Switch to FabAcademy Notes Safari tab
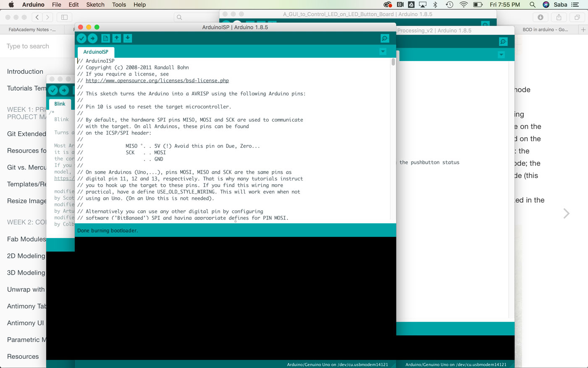 (x=32, y=30)
